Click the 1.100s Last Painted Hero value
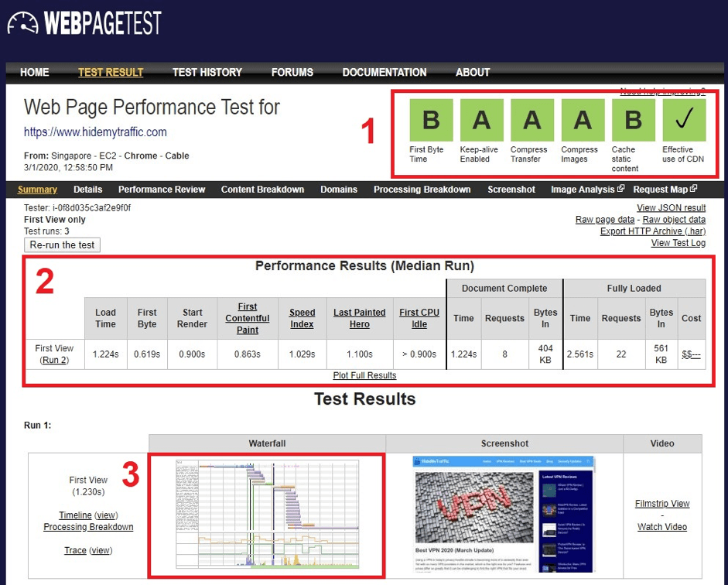Image resolution: width=728 pixels, height=585 pixels. [x=359, y=354]
